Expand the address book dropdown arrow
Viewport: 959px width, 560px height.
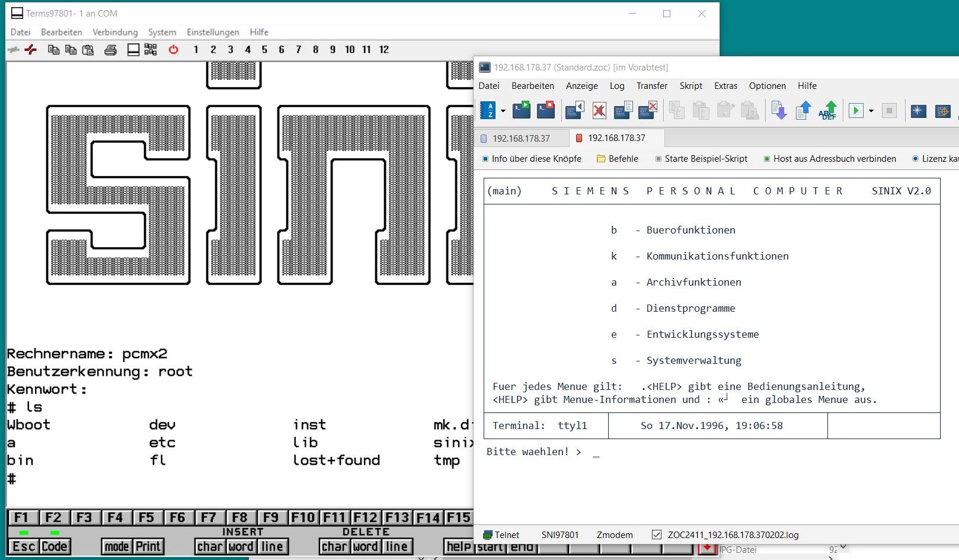click(503, 111)
